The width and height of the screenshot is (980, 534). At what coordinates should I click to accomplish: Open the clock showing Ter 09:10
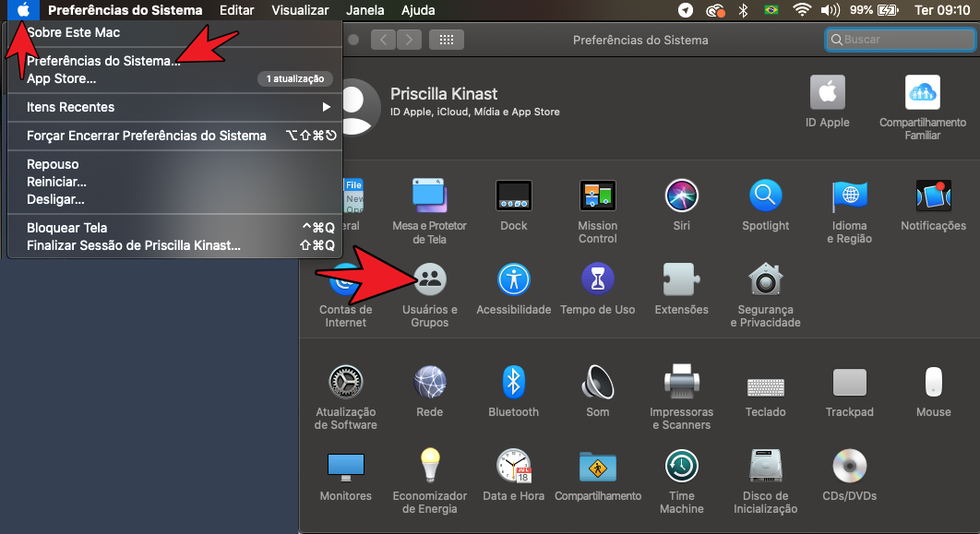coord(942,10)
